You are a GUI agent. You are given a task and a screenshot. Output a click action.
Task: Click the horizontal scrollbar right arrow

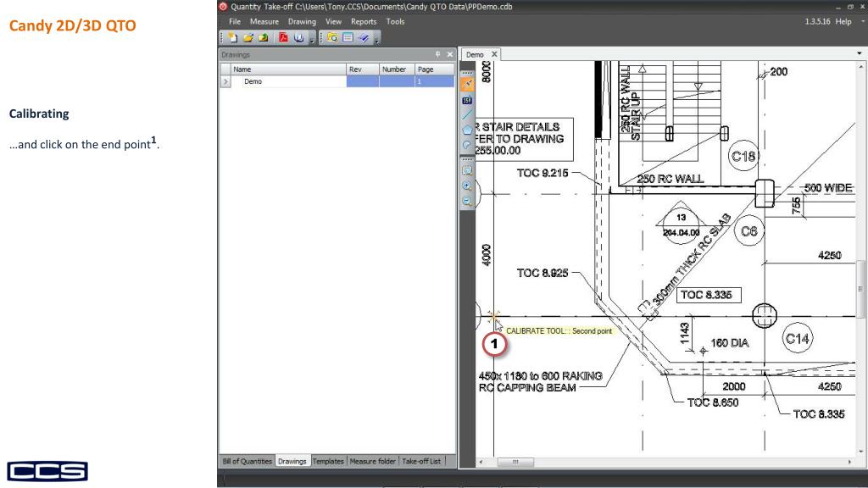849,462
